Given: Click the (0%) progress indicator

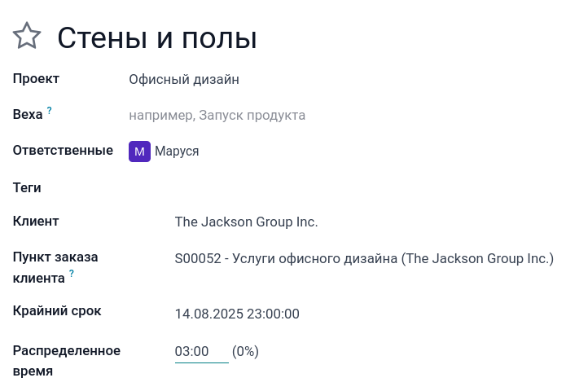Looking at the screenshot, I should point(245,352).
